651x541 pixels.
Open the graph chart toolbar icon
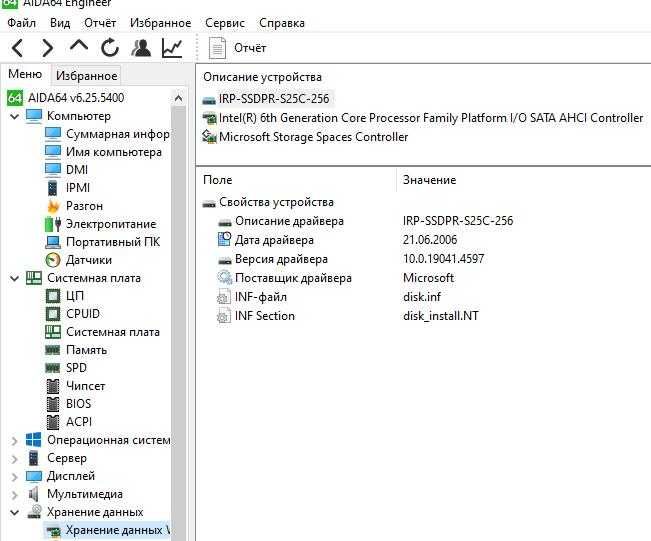coord(172,48)
